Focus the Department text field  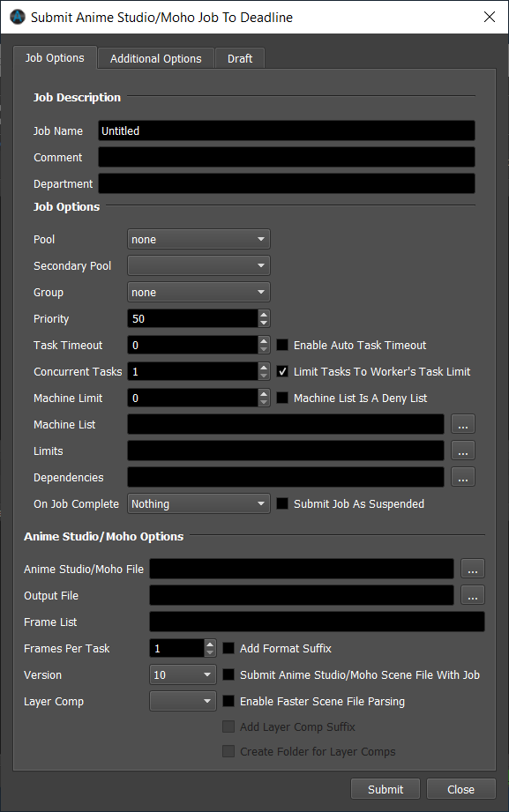pyautogui.click(x=287, y=183)
